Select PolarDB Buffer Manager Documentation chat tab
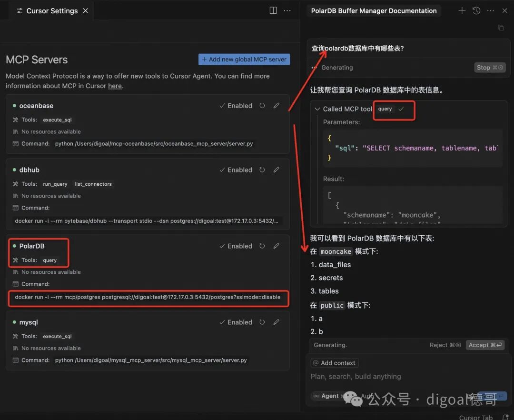This screenshot has width=514, height=420. [374, 11]
